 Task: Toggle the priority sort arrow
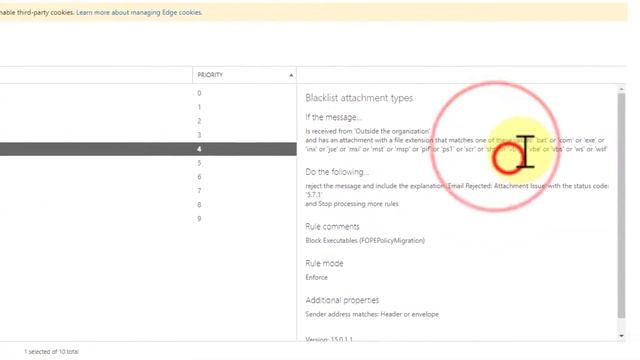point(291,76)
